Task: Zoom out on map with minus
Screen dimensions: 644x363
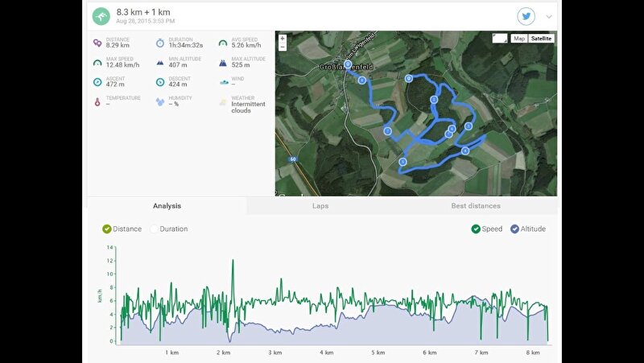Action: (x=283, y=47)
